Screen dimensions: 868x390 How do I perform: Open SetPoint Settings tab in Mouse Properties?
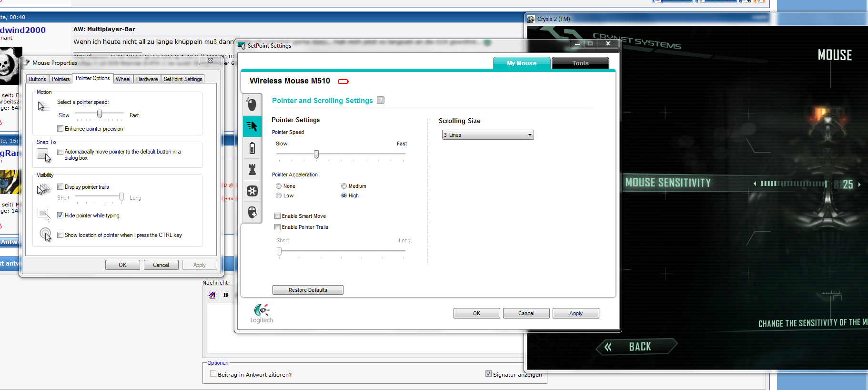point(183,79)
